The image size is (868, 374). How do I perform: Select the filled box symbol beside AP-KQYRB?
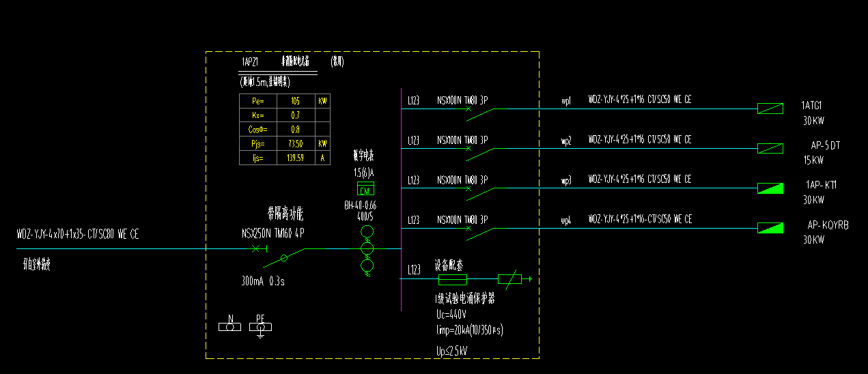770,227
